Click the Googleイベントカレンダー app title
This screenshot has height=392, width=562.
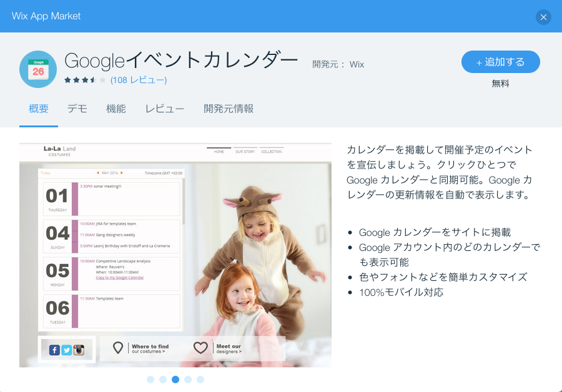pyautogui.click(x=181, y=60)
